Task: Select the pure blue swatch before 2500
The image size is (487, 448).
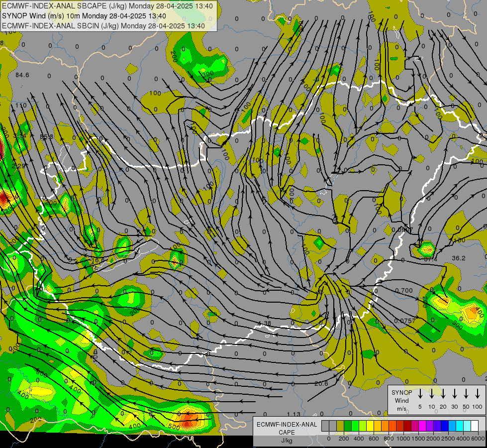Action: click(x=444, y=426)
